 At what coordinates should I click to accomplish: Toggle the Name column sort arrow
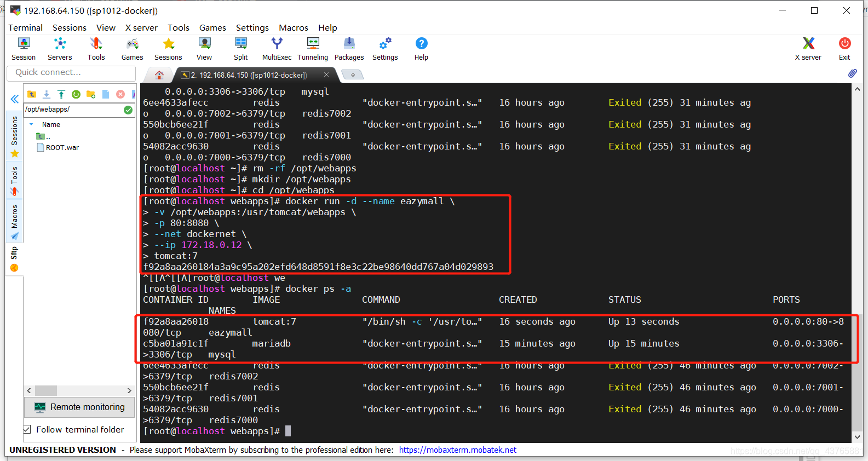coord(31,124)
